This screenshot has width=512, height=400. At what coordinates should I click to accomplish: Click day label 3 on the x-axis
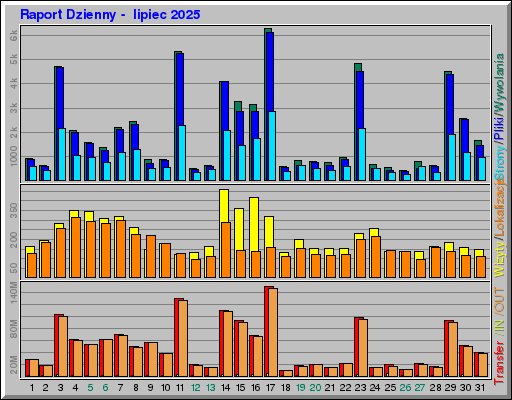pos(60,388)
